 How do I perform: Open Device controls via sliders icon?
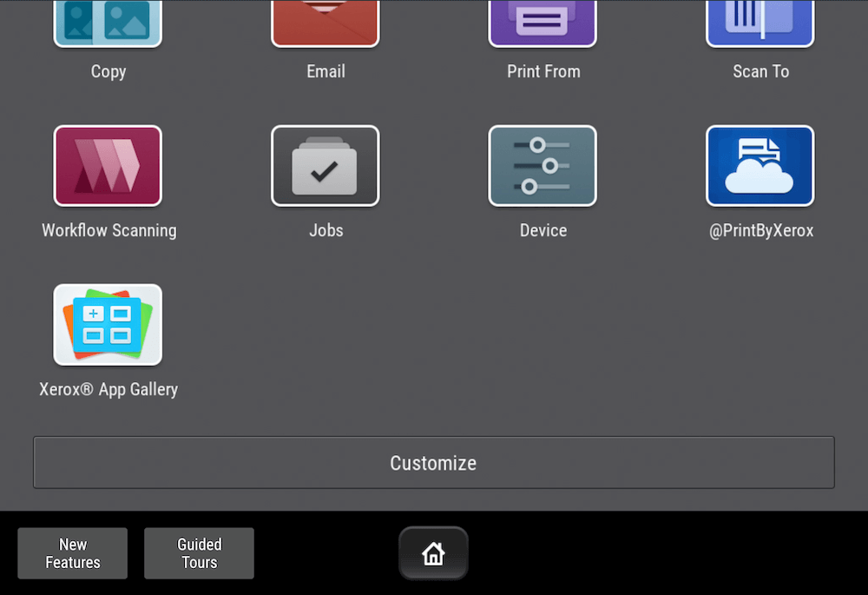tap(542, 166)
